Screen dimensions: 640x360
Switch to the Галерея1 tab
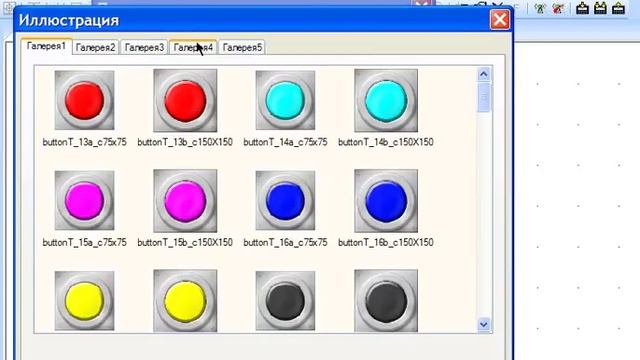[47, 46]
